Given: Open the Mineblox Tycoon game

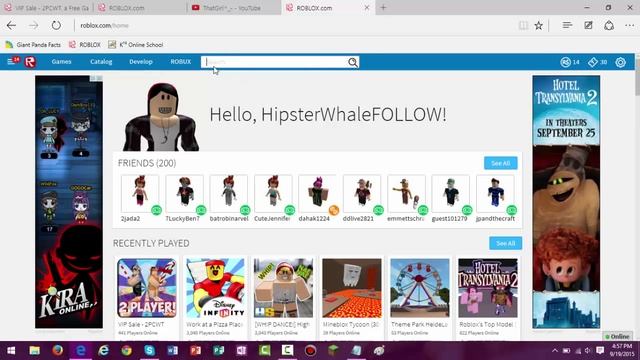Looking at the screenshot, I should (352, 288).
